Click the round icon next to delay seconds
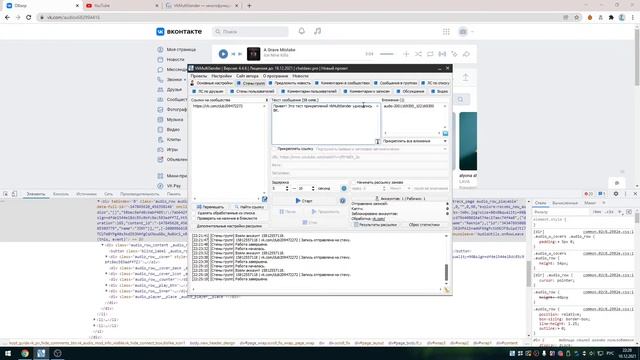Image resolution: width=640 pixels, height=360 pixels. [x=344, y=188]
